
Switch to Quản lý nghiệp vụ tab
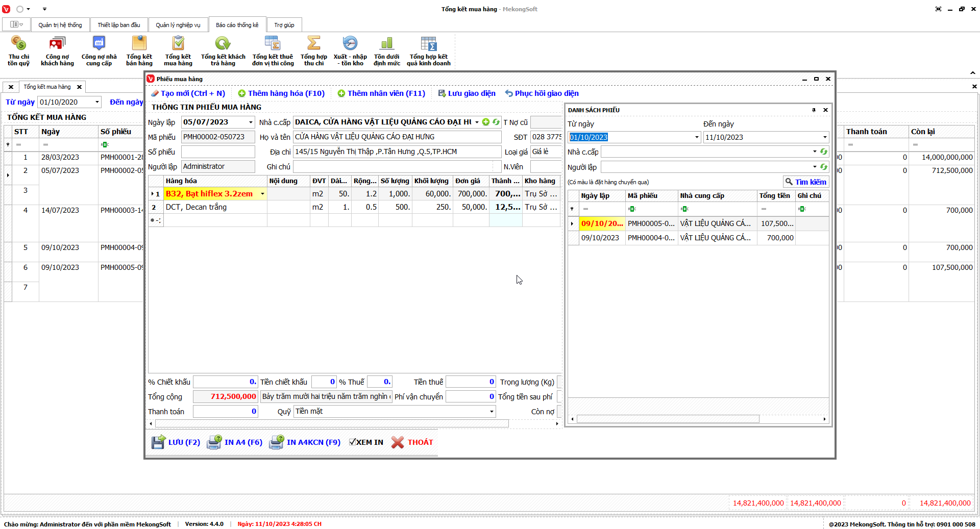pos(178,25)
